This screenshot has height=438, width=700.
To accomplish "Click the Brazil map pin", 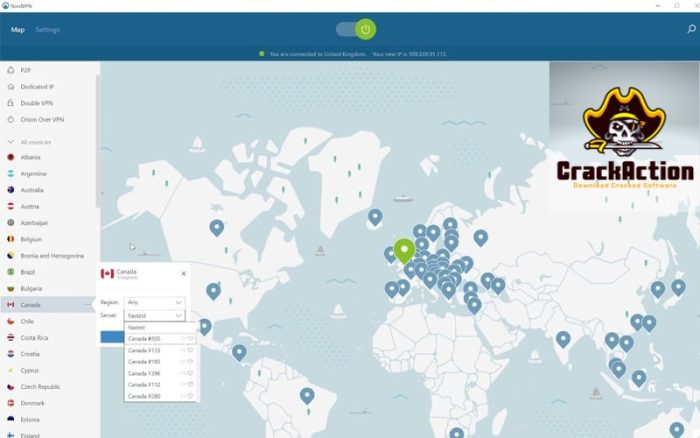I will (307, 396).
